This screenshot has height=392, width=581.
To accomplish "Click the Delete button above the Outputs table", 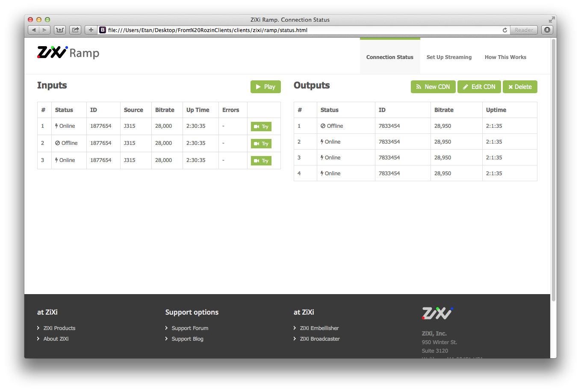I will click(520, 87).
